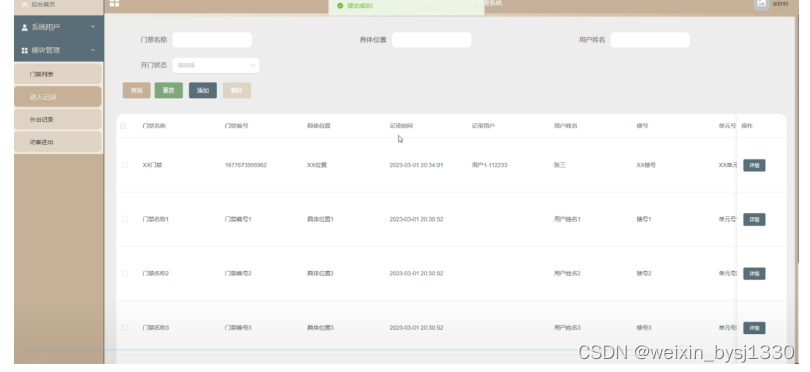Viewport: 810px width, 372px height.
Task: Click the XX楼号 cell
Action: click(646, 165)
